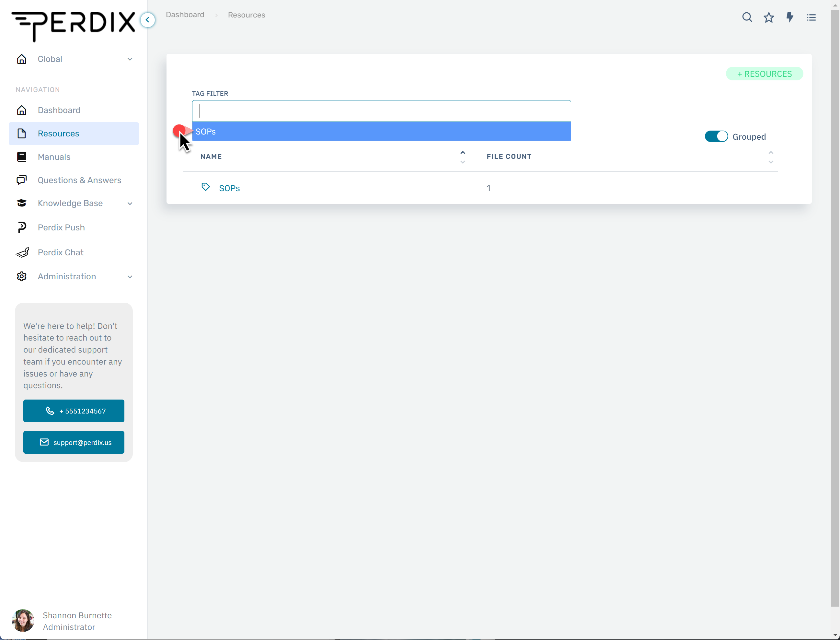Click the Perdix Push P icon
The image size is (840, 640).
[22, 227]
